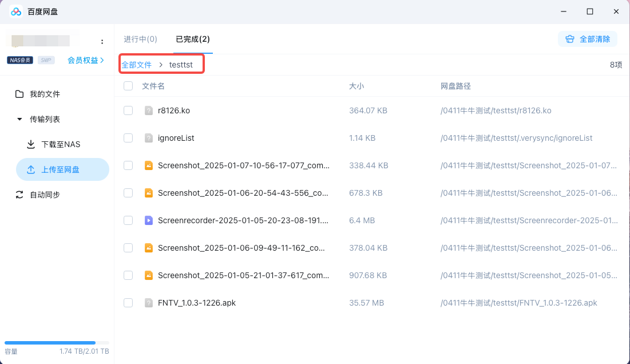630x364 pixels.
Task: Click video icon of Screenrecorder-2025-01-05-20-23-08
Action: coord(149,220)
